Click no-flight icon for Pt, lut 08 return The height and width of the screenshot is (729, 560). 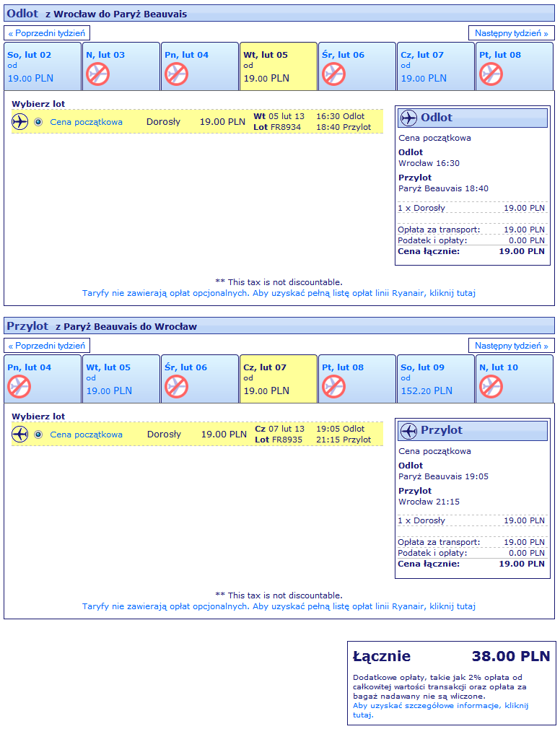pos(333,387)
